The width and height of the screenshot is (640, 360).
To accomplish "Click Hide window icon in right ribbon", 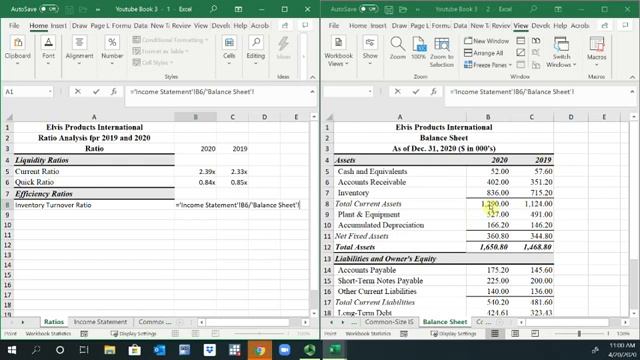I will 521,53.
